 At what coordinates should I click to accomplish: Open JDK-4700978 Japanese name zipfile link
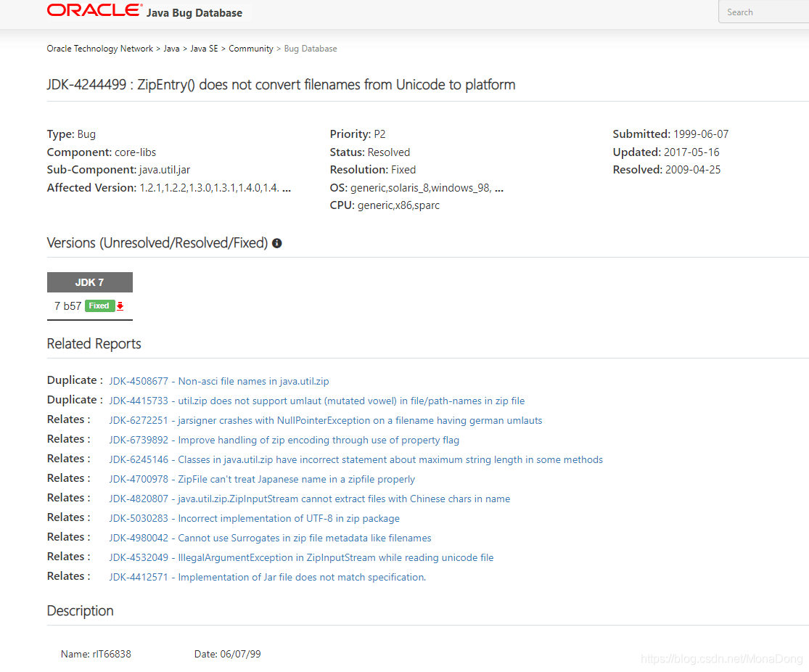tap(262, 480)
